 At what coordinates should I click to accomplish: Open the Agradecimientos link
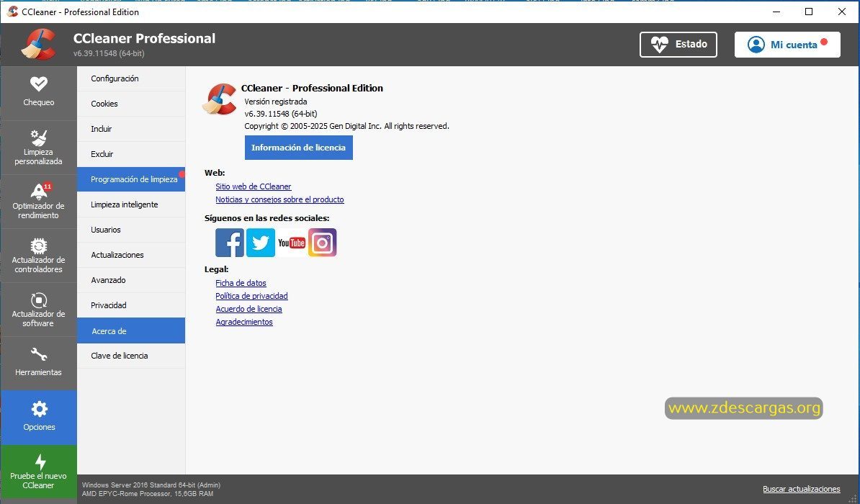pyautogui.click(x=244, y=322)
